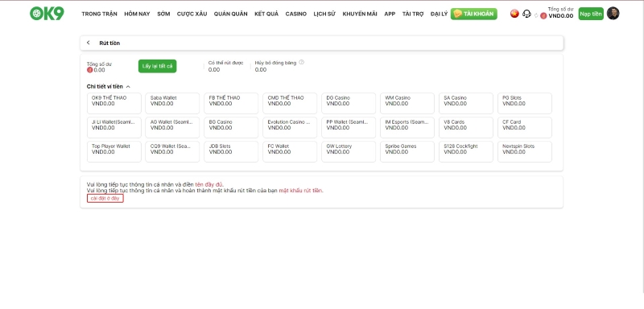This screenshot has width=644, height=309.
Task: Click the OK9 logo
Action: click(47, 14)
